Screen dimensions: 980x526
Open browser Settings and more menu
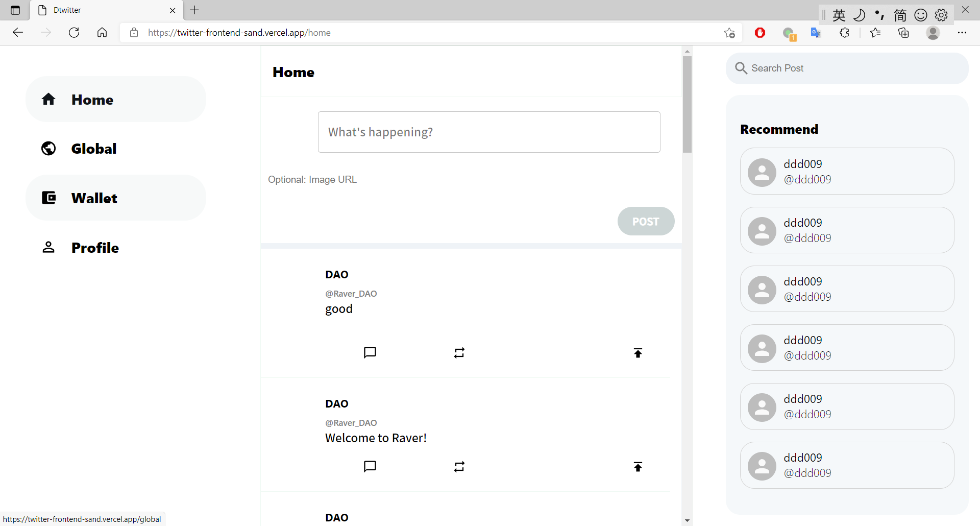962,33
